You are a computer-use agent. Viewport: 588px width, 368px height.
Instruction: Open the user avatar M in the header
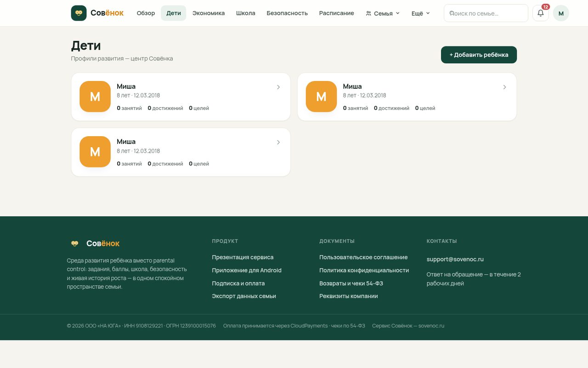(561, 13)
